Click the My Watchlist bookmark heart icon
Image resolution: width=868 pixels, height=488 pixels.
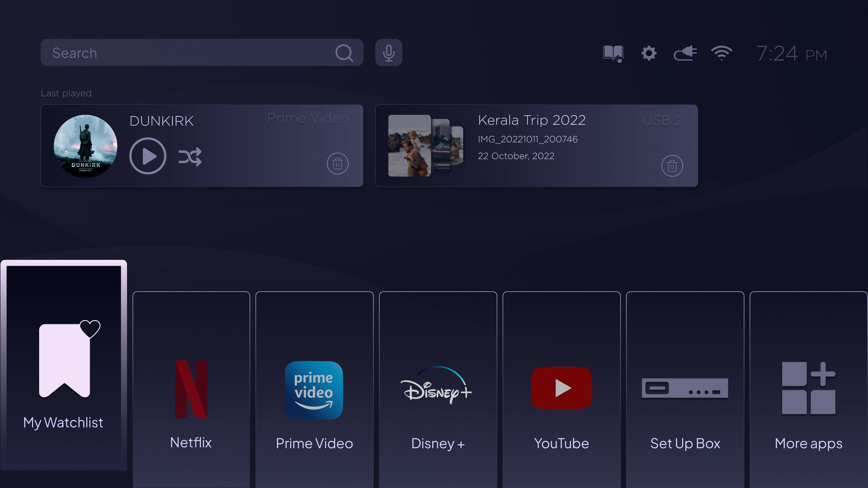pos(70,359)
